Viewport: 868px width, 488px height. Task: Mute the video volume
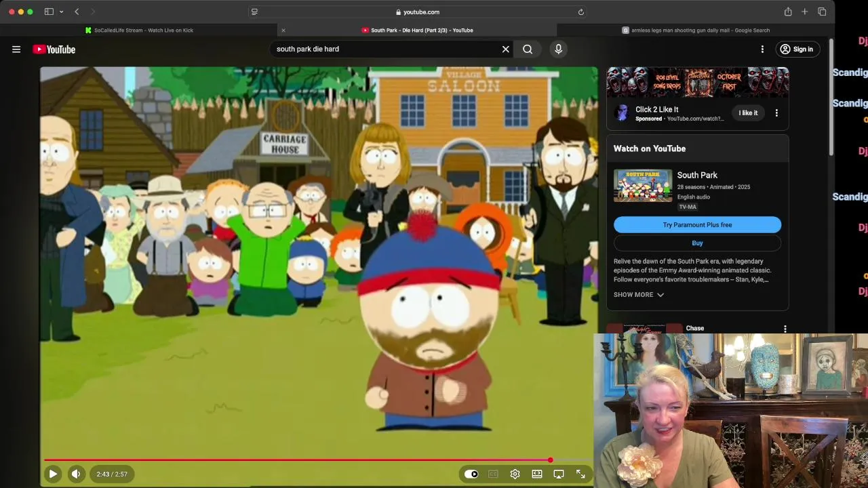point(76,474)
